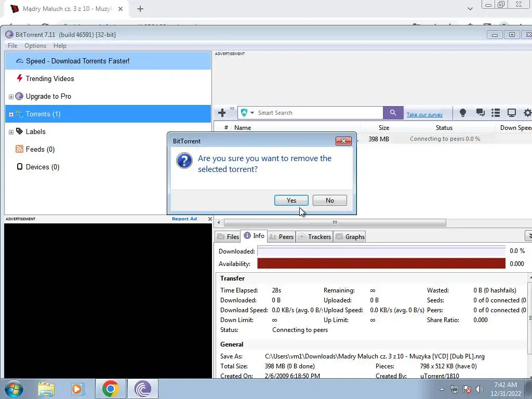Image resolution: width=532 pixels, height=399 pixels.
Task: Collapse the details pane chevron
Action: click(x=529, y=235)
